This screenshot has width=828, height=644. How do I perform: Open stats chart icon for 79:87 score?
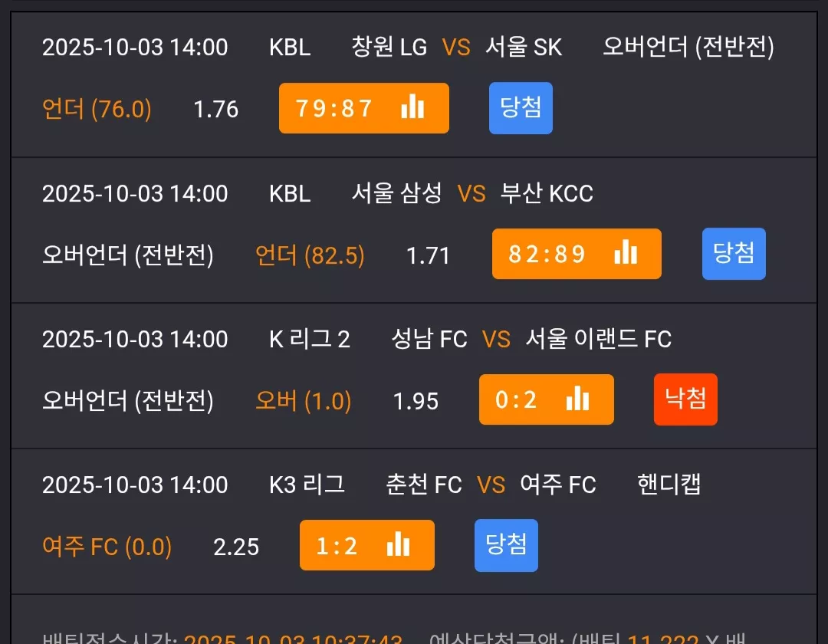click(412, 107)
